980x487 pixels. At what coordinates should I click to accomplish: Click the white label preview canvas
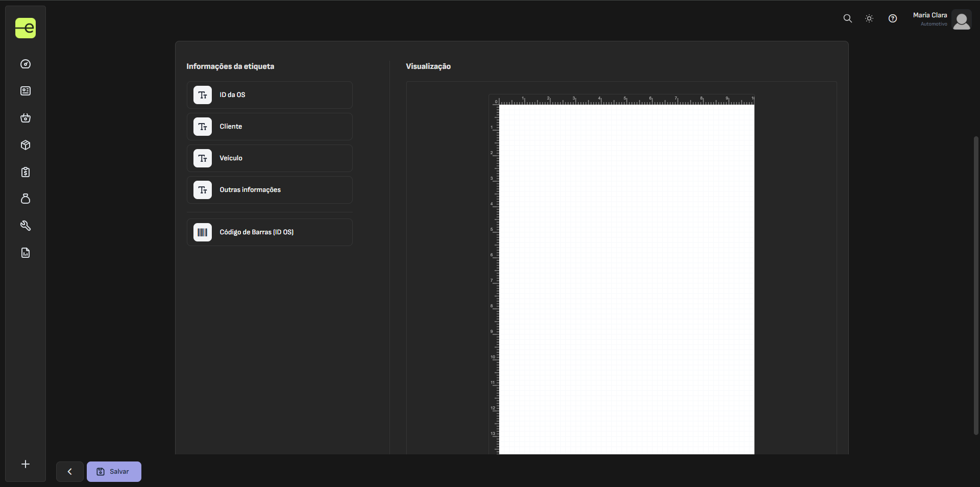pyautogui.click(x=626, y=280)
